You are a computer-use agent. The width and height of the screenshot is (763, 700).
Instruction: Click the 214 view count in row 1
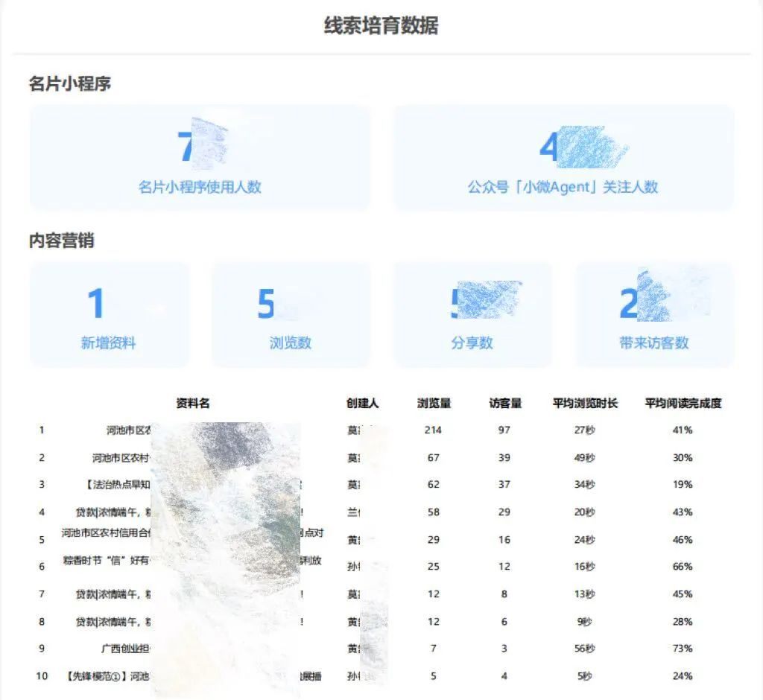point(433,430)
